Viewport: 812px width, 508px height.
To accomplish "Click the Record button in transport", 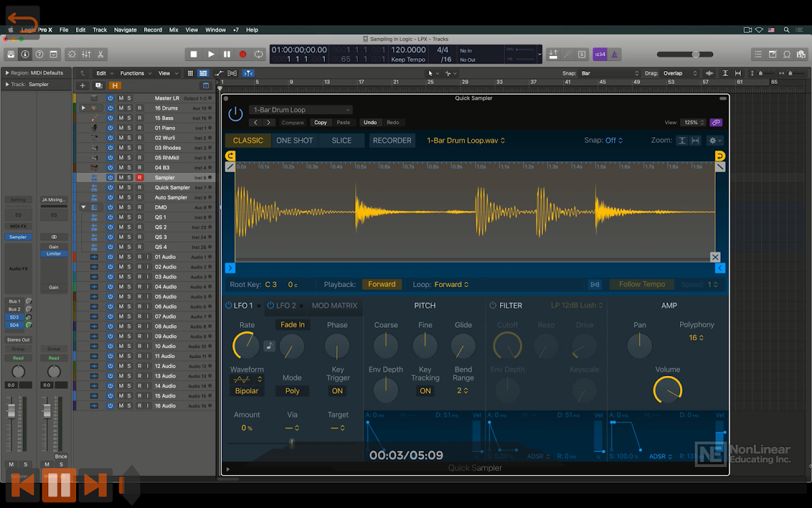I will [x=242, y=55].
